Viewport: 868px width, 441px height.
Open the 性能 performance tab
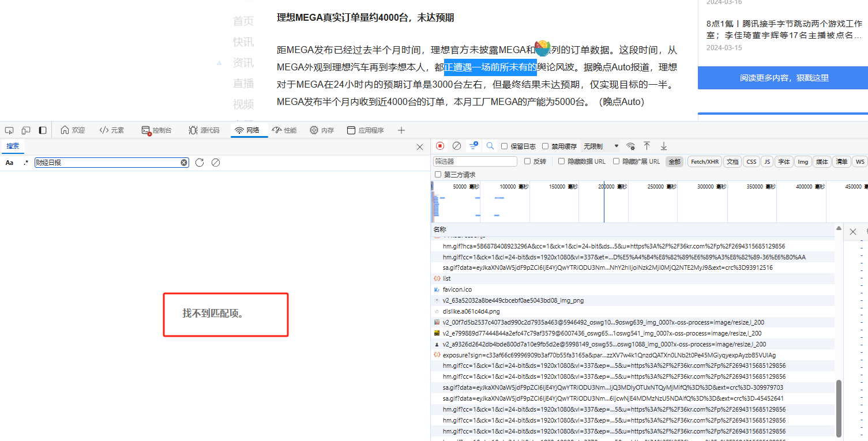[x=284, y=130]
